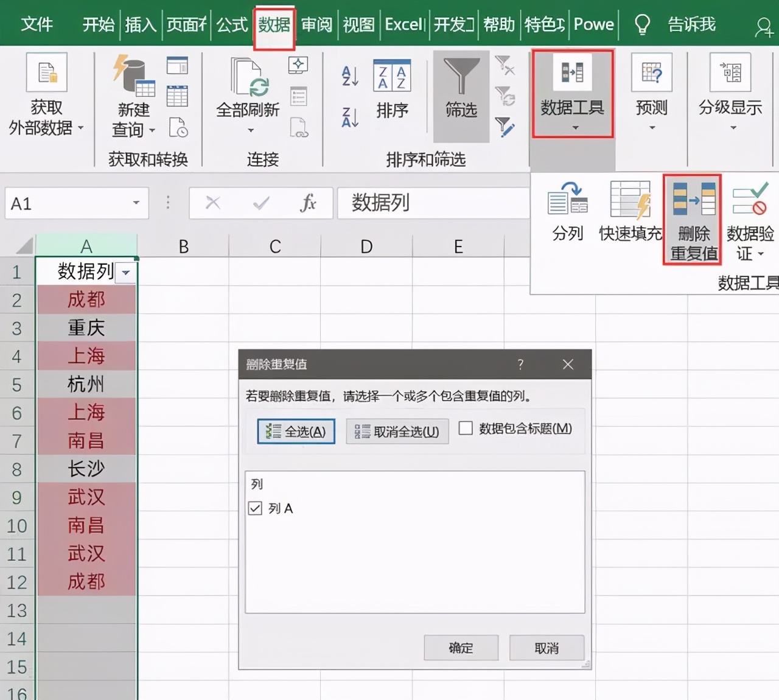Click the 确定 button in the dialog
The height and width of the screenshot is (700, 779).
point(461,648)
